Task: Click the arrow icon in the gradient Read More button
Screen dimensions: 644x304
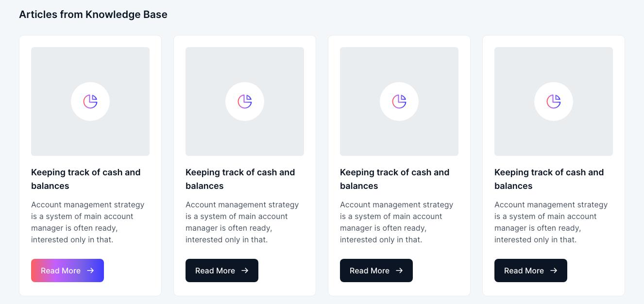Action: click(x=90, y=270)
